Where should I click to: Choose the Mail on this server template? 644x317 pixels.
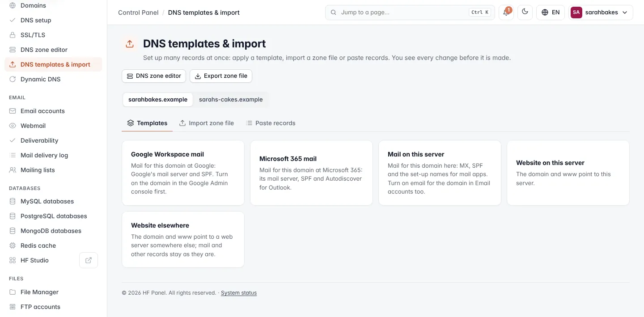pyautogui.click(x=440, y=173)
